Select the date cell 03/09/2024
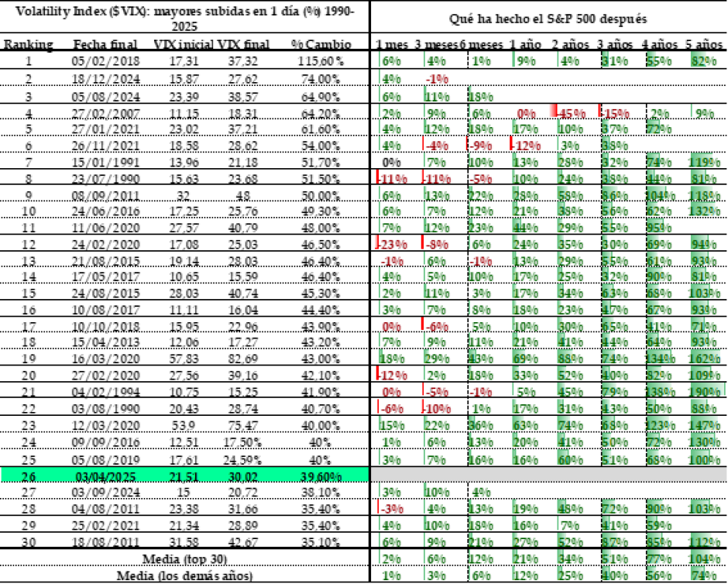Image resolution: width=728 pixels, height=584 pixels. coord(105,493)
